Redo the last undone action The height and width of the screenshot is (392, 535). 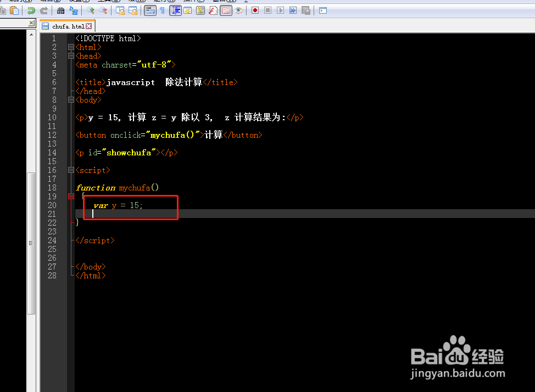(44, 10)
